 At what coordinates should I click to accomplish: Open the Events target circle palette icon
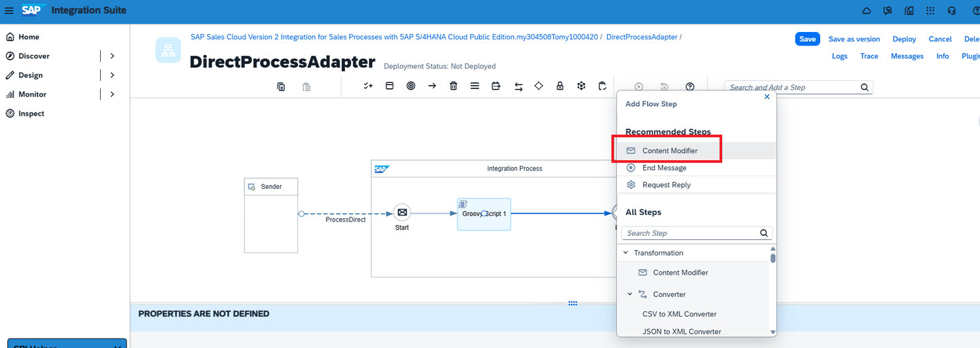click(x=411, y=86)
